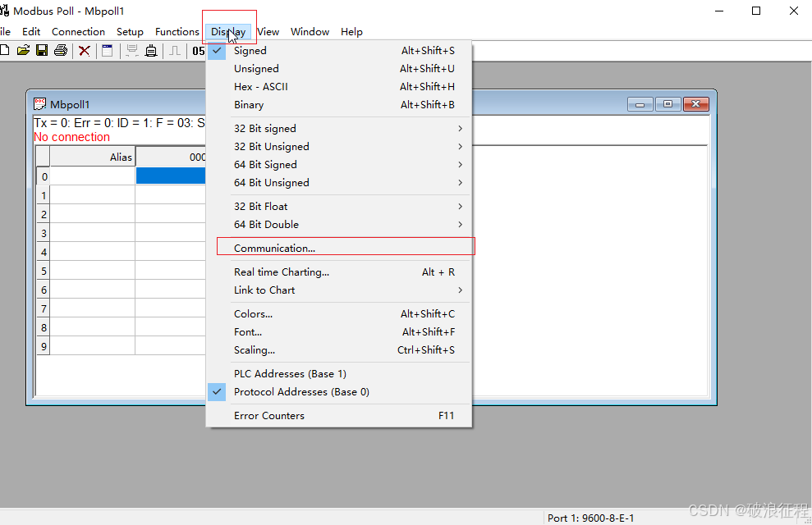Expand the 32 Bit signed submenu
The image size is (812, 525).
[x=339, y=129]
